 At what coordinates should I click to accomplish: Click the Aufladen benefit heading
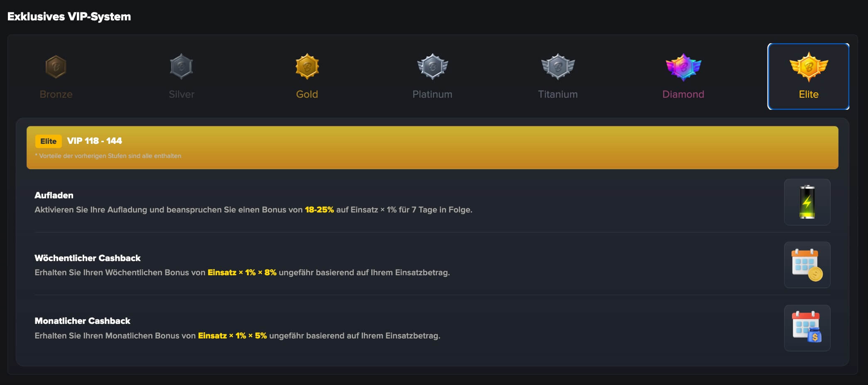pyautogui.click(x=54, y=195)
